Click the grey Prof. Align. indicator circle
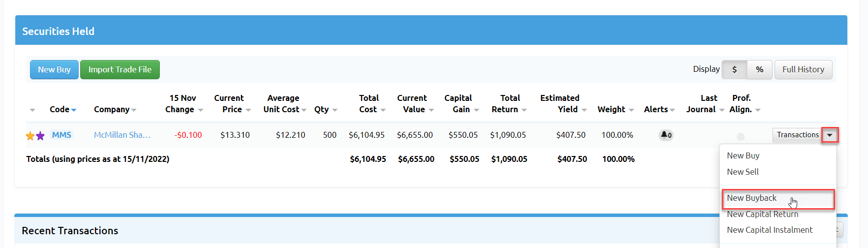The width and height of the screenshot is (868, 248). tap(741, 136)
